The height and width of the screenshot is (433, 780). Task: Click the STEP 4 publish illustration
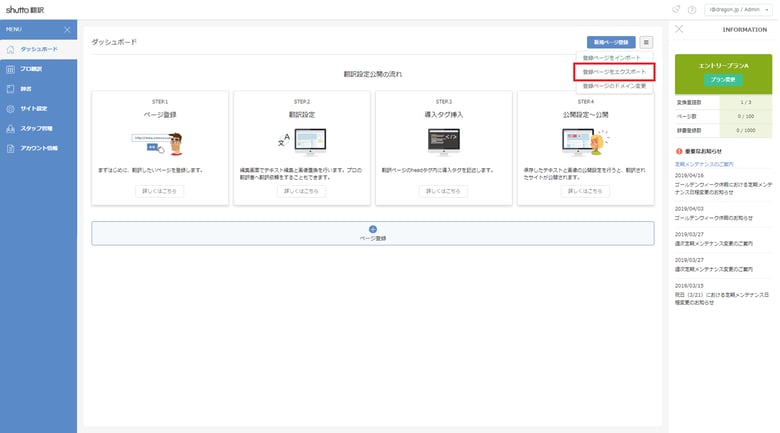[x=585, y=142]
